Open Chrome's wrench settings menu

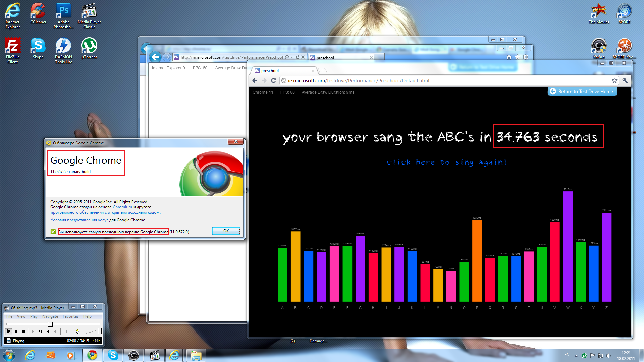click(625, 81)
